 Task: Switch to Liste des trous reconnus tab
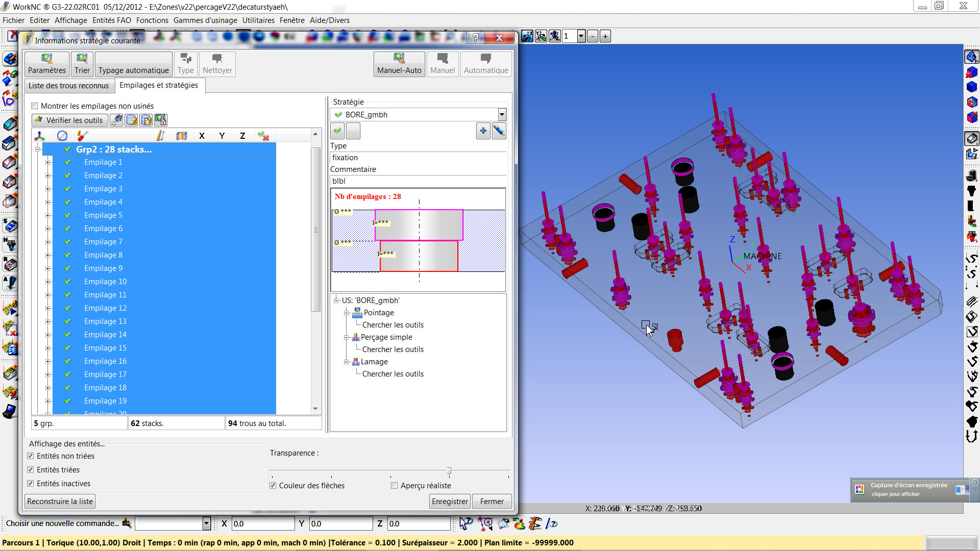tap(68, 86)
